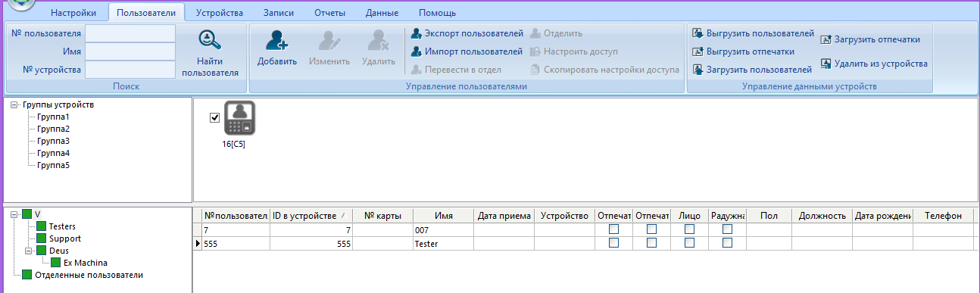Click Удалить из устройства icon
The width and height of the screenshot is (980, 293).
[x=826, y=64]
